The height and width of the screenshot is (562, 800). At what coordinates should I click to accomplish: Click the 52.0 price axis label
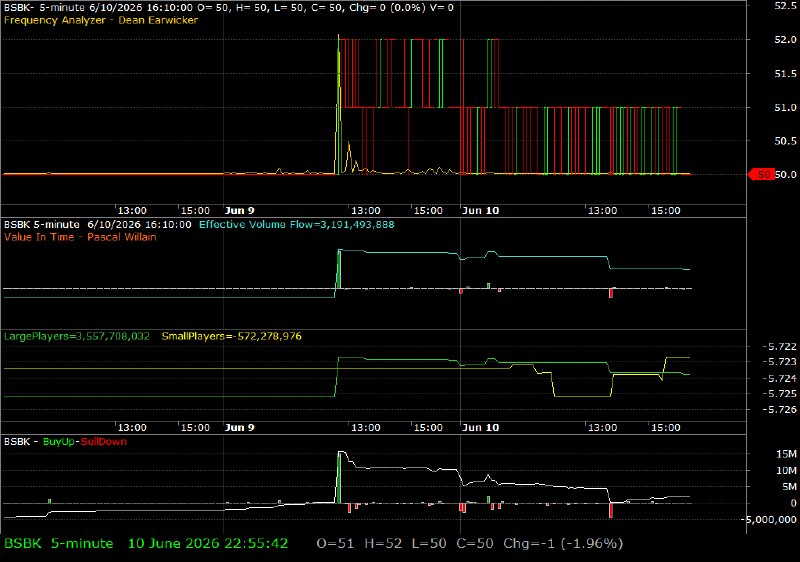tap(785, 40)
